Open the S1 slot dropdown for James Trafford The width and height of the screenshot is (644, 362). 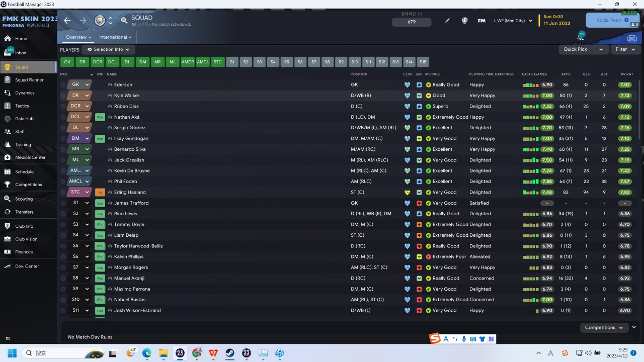click(x=87, y=203)
